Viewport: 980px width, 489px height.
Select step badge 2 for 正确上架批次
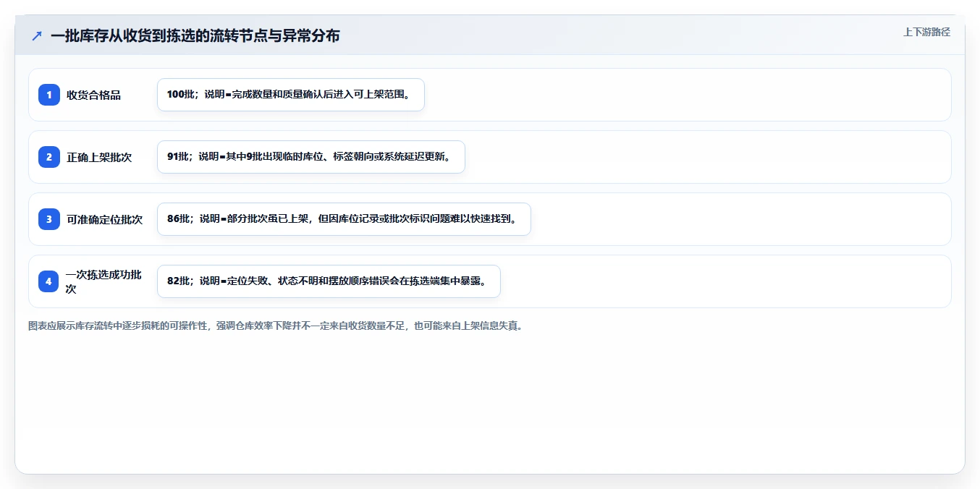(49, 157)
